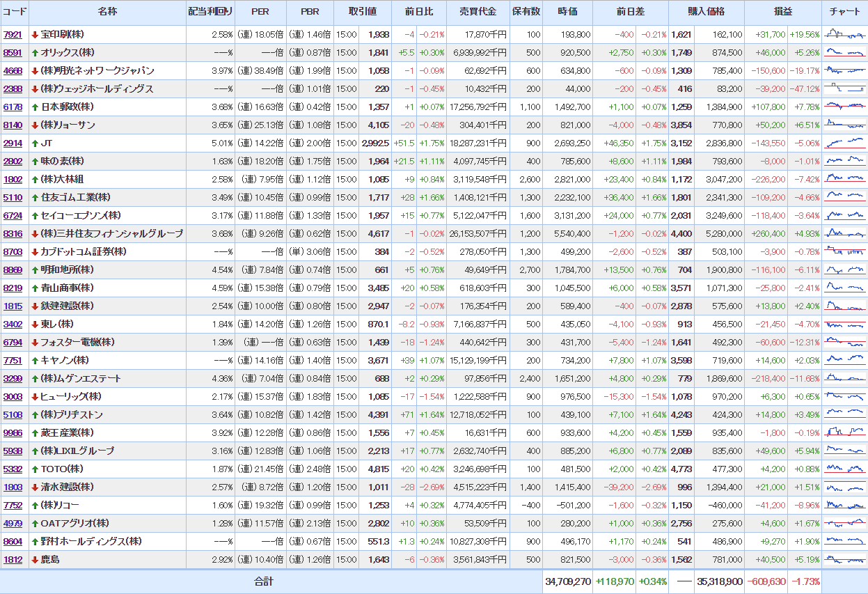
Task: Click the stock name 味の素(株)
Action: 62,162
